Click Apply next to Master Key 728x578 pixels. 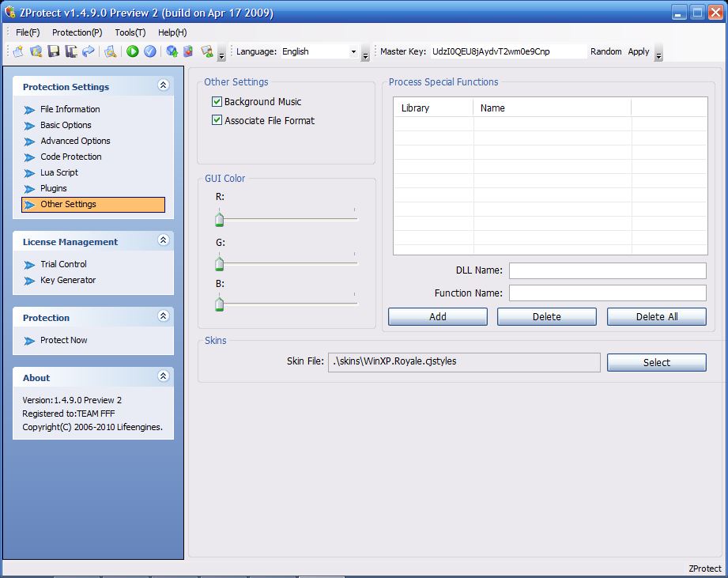pyautogui.click(x=639, y=51)
